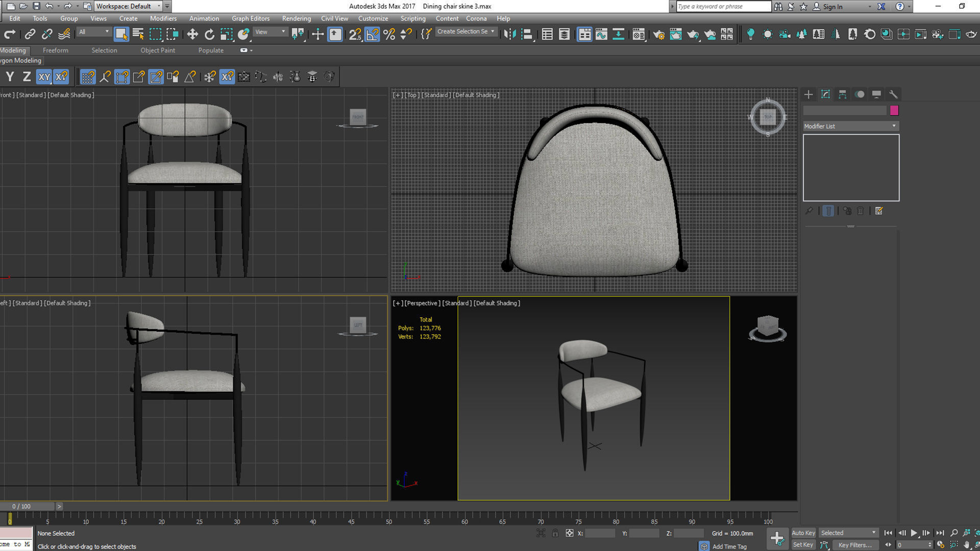
Task: Click the Play Animation button
Action: click(914, 533)
